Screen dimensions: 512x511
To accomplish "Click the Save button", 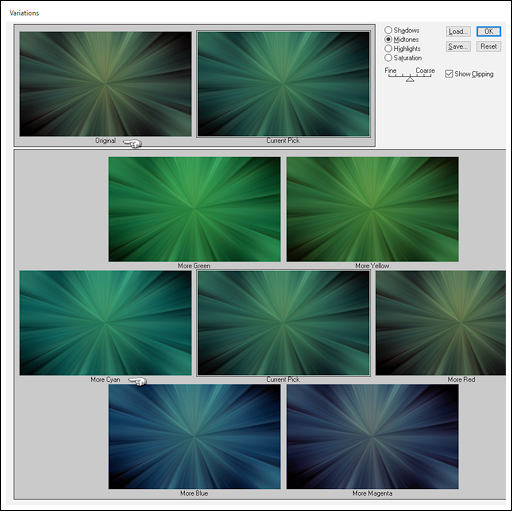I will tap(458, 46).
